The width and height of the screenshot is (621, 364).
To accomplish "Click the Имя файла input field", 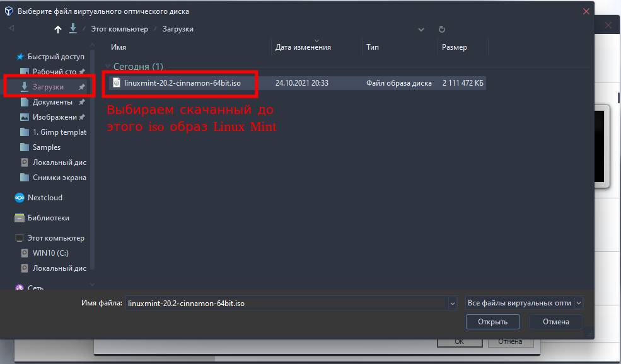I will tap(286, 304).
